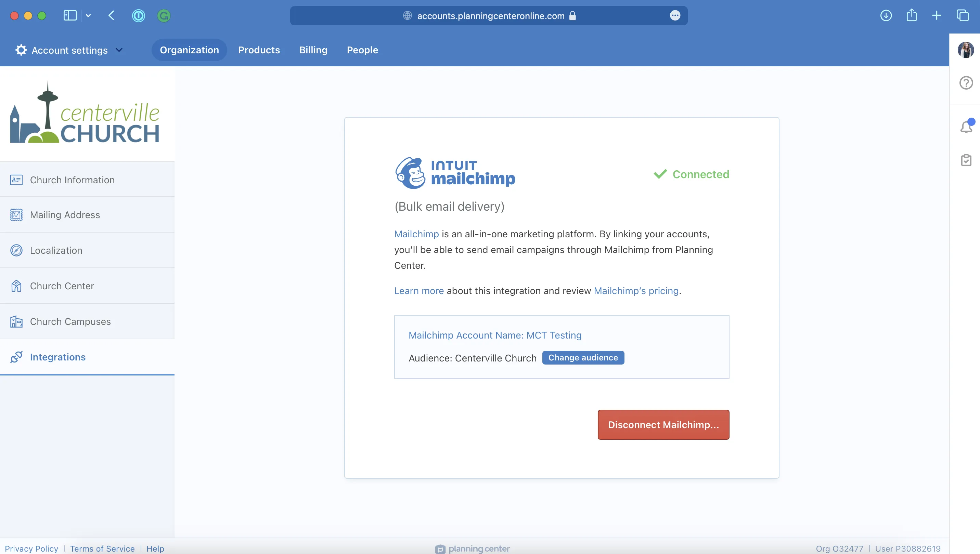Click the Integrations plug icon
This screenshot has height=554, width=980.
16,357
